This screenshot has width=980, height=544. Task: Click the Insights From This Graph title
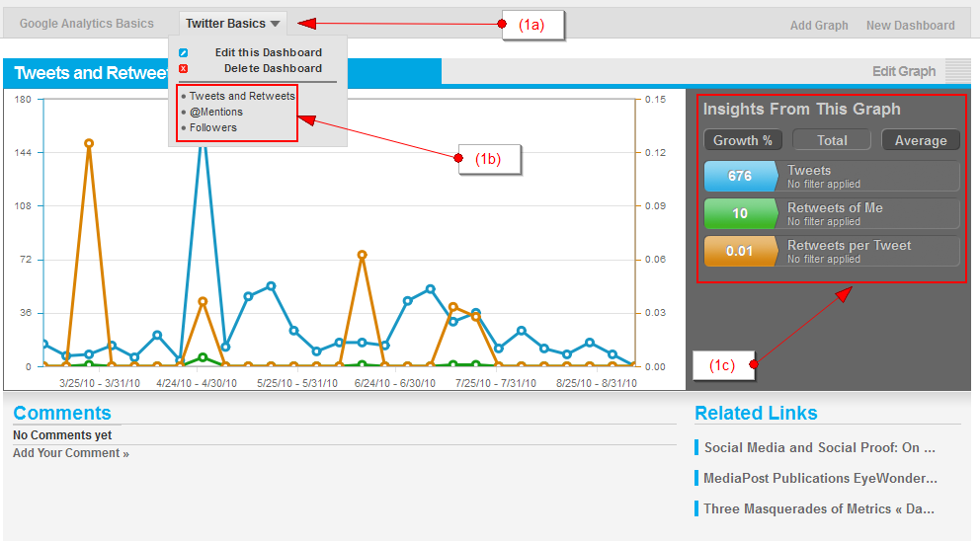click(x=801, y=109)
